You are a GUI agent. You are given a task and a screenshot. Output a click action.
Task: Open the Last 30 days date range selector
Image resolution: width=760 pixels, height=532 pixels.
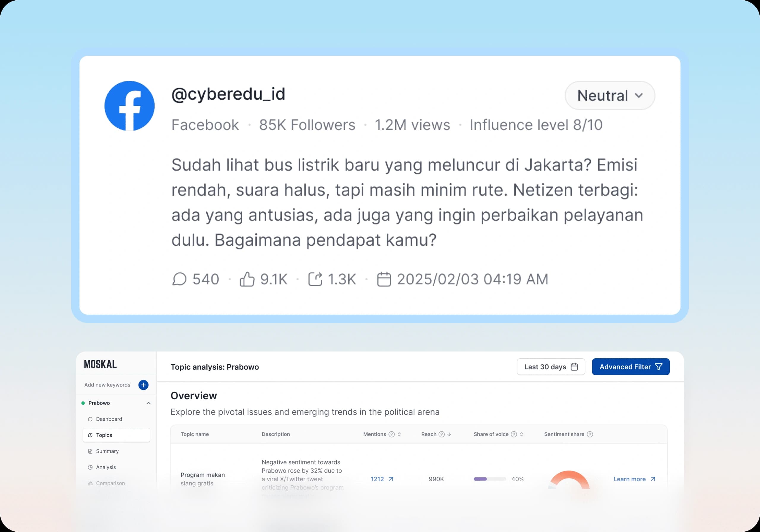click(x=550, y=366)
